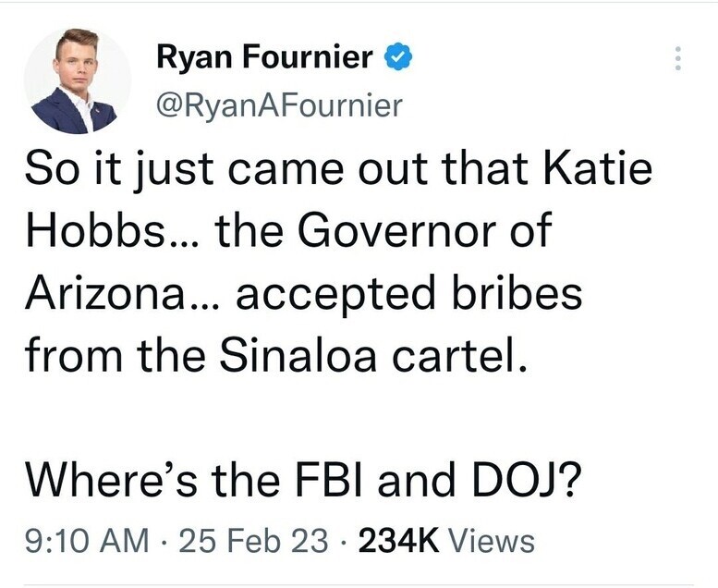Screen dimensions: 718x588
Task: Click the line "Where's the FBI and DOJ?"
Action: click(303, 479)
